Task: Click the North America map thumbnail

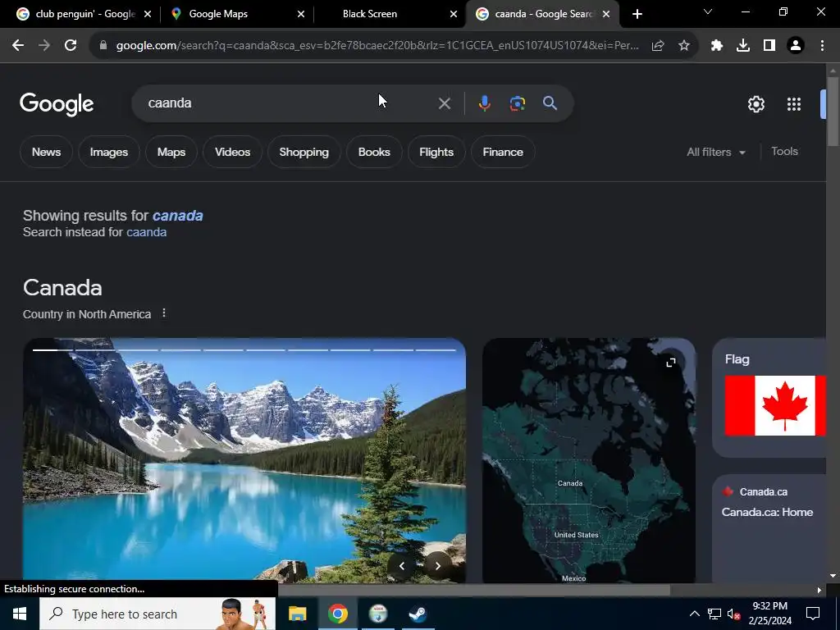Action: point(589,460)
